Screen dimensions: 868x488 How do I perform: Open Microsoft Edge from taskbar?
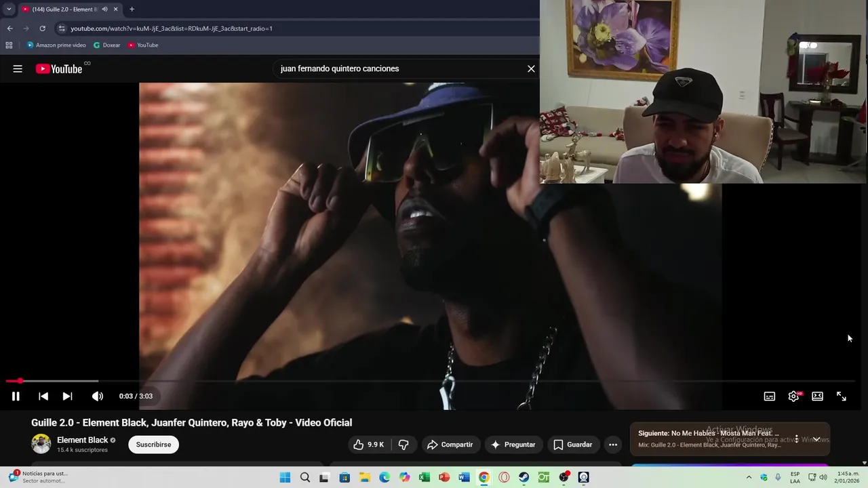point(384,477)
